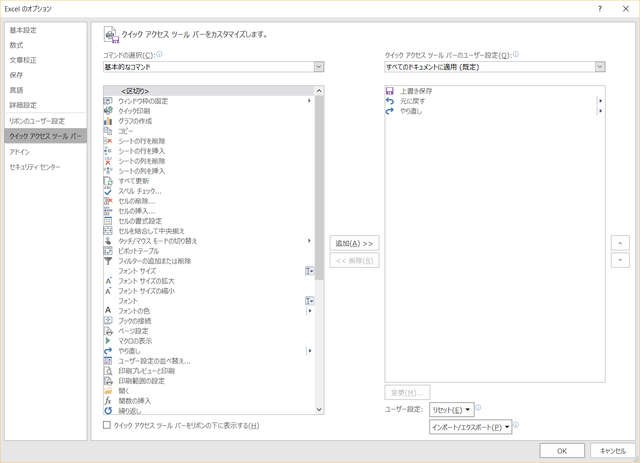Select the 繰り返し icon in command list
Viewport: 640px width, 463px height.
tap(108, 410)
